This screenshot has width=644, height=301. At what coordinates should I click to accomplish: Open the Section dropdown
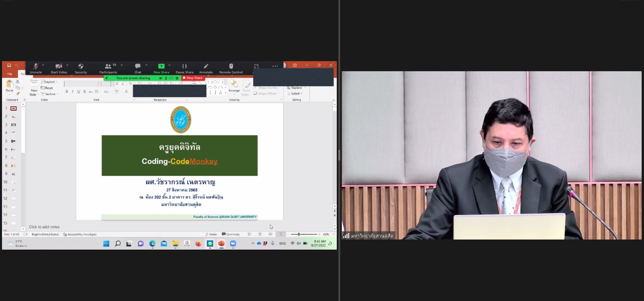click(x=49, y=94)
